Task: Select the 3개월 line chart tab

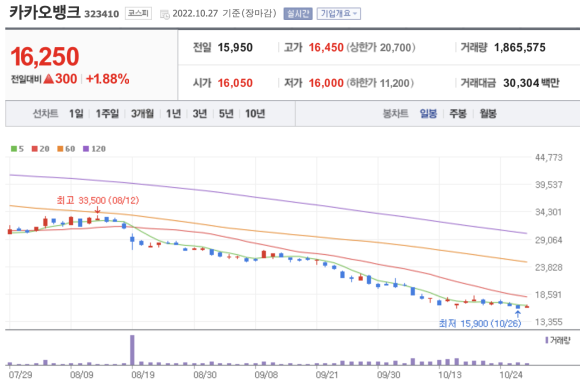Action: pos(142,114)
